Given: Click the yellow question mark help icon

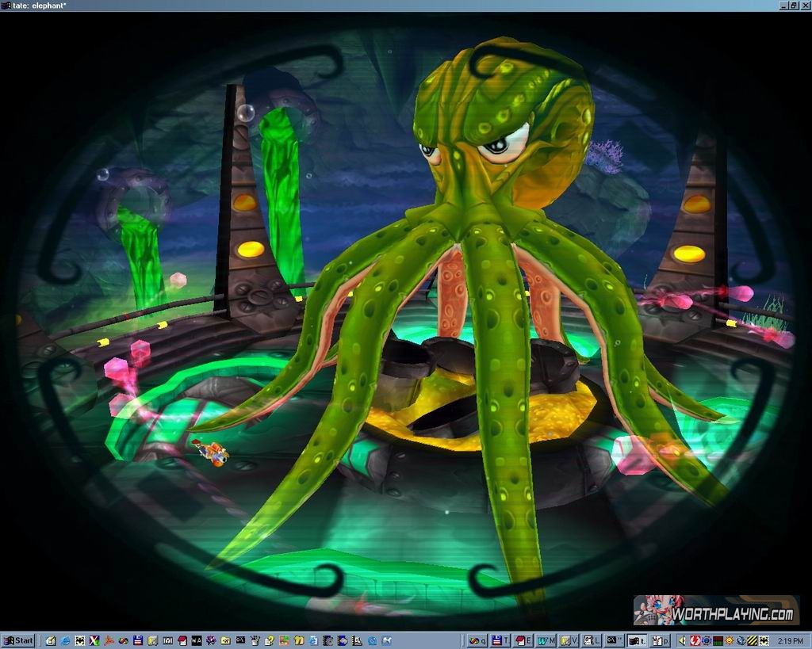Looking at the screenshot, I should click(269, 640).
